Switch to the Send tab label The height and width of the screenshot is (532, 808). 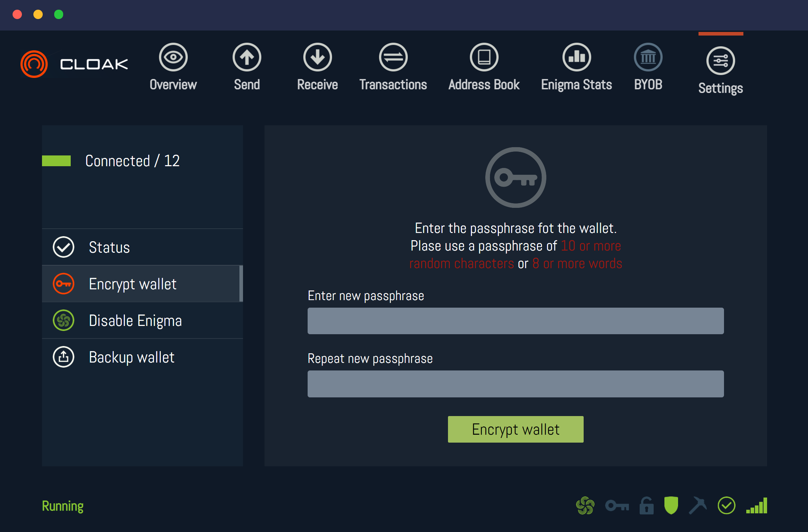click(x=247, y=85)
